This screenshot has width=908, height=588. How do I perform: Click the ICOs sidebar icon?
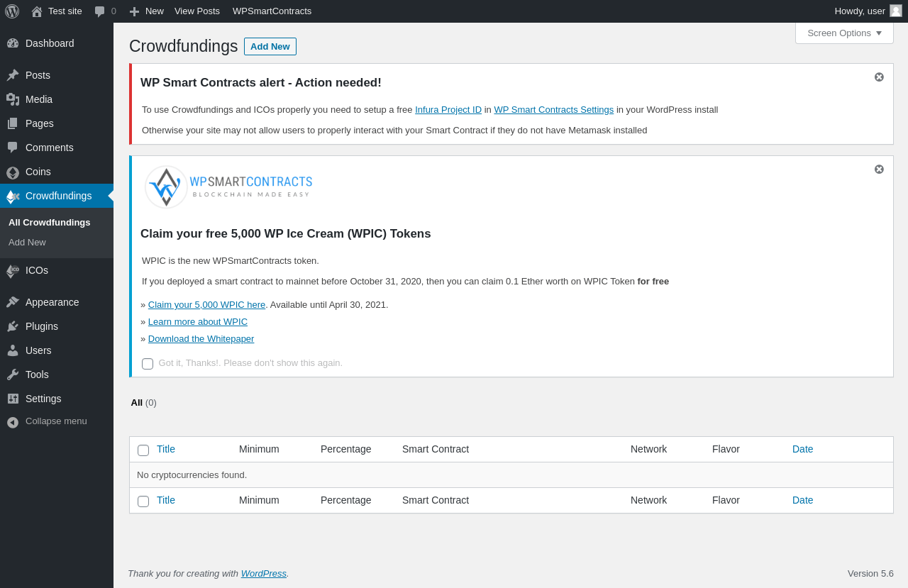click(13, 270)
